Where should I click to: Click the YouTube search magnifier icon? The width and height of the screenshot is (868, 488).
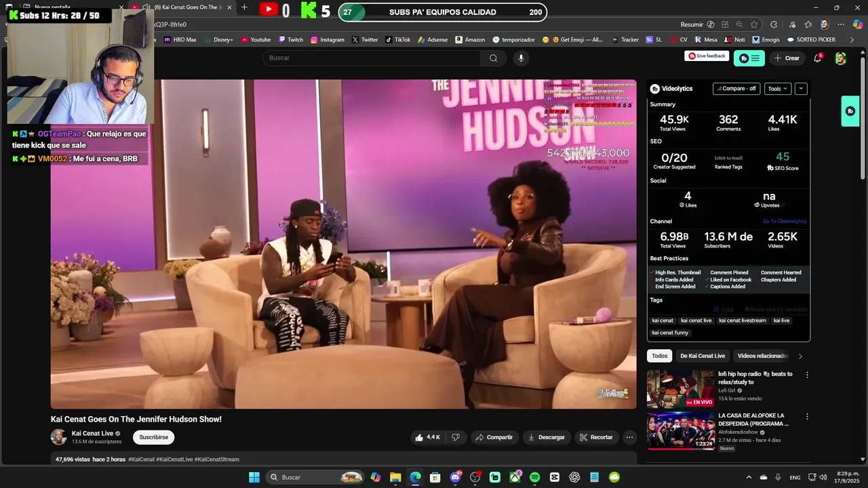click(494, 58)
